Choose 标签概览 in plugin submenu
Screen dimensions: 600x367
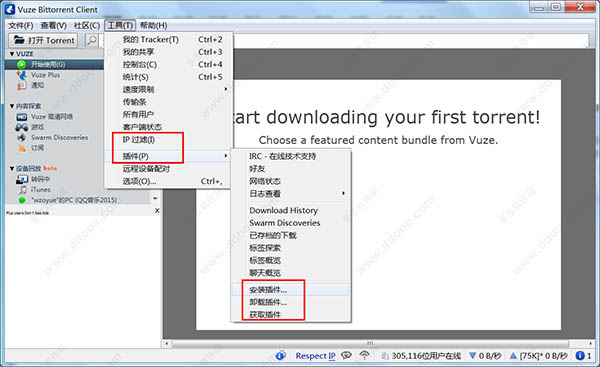tap(291, 260)
